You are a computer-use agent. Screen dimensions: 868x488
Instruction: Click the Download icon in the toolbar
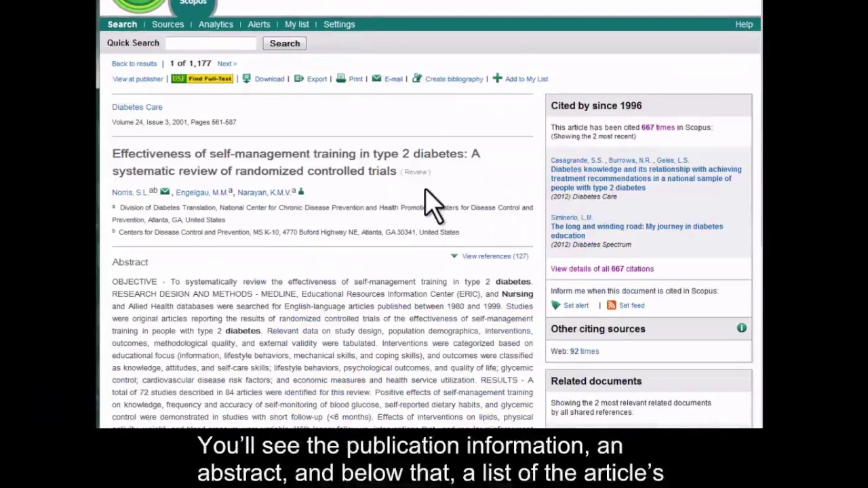[247, 79]
